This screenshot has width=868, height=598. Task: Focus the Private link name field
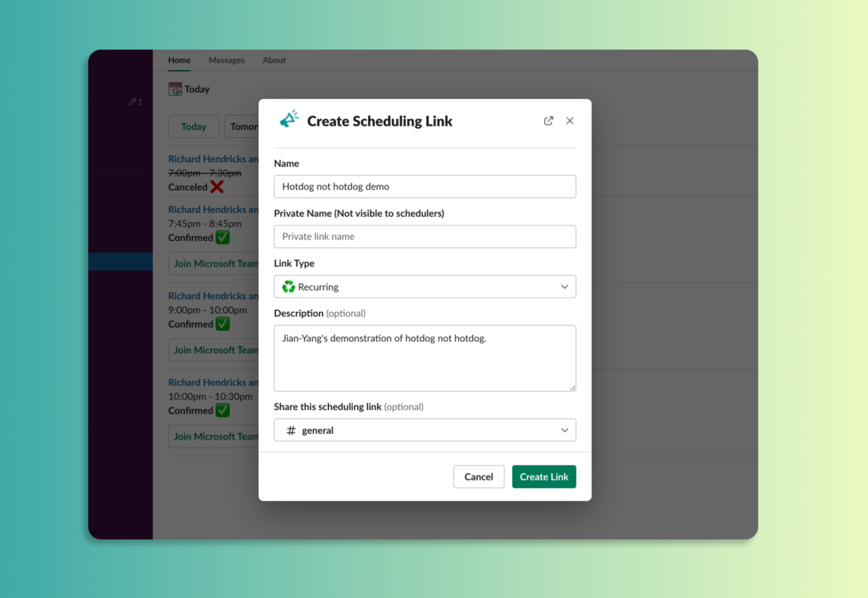(424, 236)
